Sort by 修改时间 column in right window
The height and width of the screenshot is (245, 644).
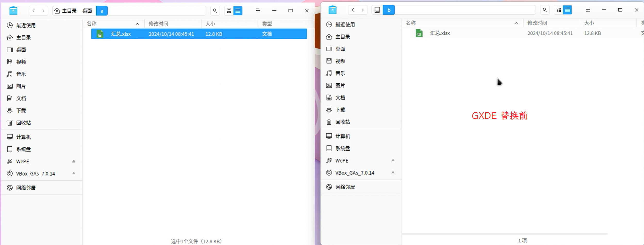click(551, 23)
